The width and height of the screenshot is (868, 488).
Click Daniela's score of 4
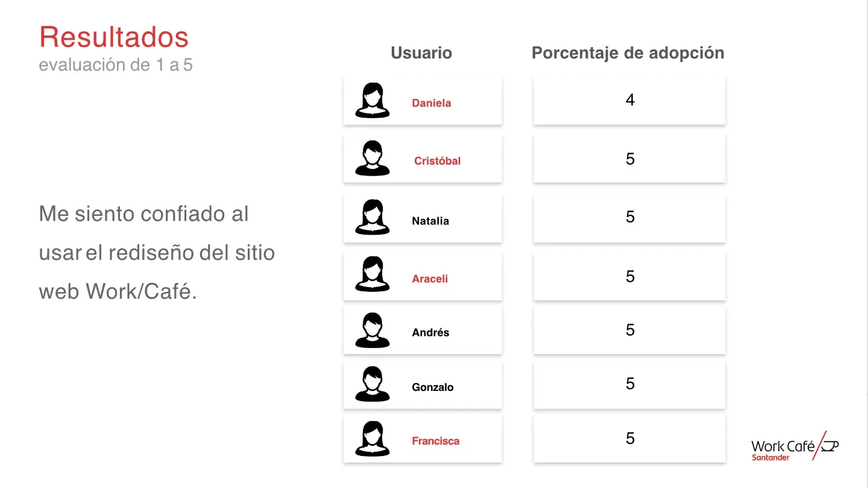630,100
